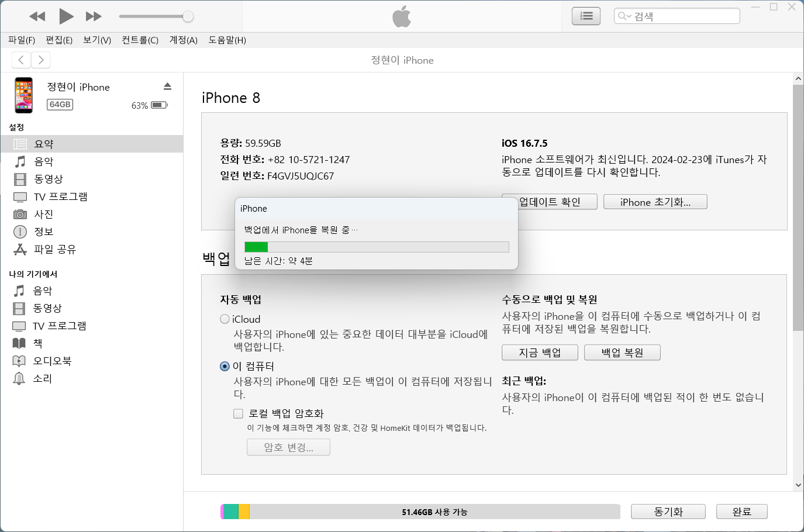Open the 사진 camera icon item
Image resolution: width=804 pixels, height=532 pixels.
(20, 214)
